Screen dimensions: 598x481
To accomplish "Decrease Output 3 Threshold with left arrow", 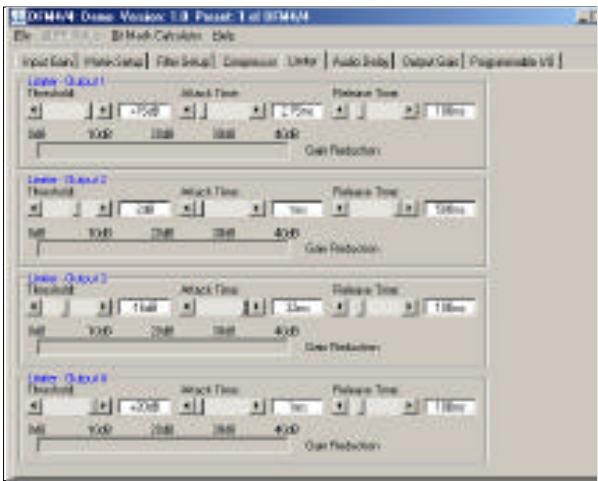I will [35, 307].
